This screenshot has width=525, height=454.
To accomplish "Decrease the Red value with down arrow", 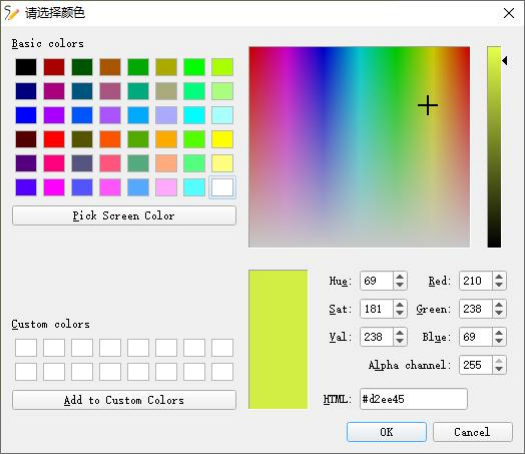I will pos(499,285).
